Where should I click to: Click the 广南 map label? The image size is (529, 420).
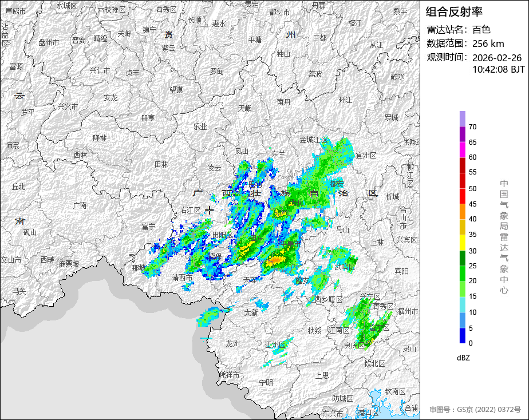pos(80,205)
